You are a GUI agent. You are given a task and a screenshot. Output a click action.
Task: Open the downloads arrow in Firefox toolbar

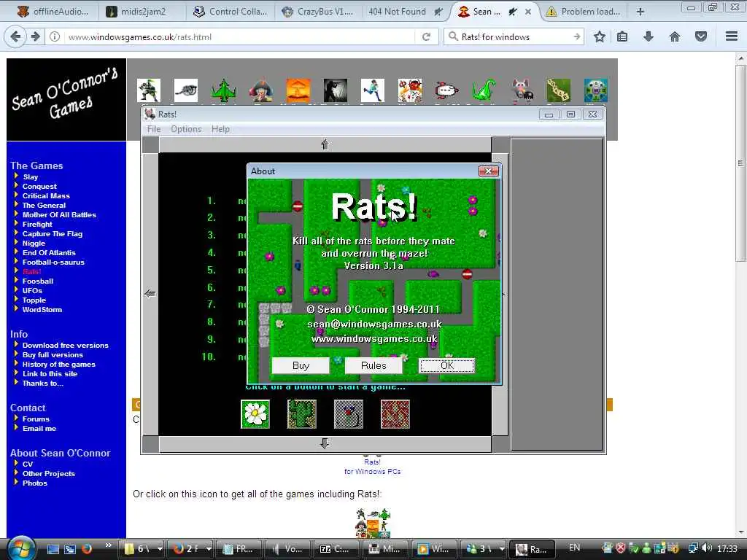tap(649, 36)
